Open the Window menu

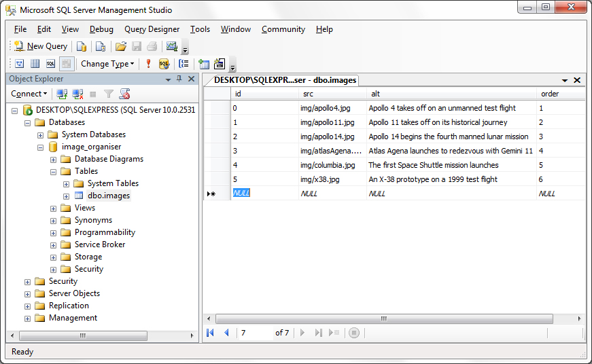[x=236, y=29]
